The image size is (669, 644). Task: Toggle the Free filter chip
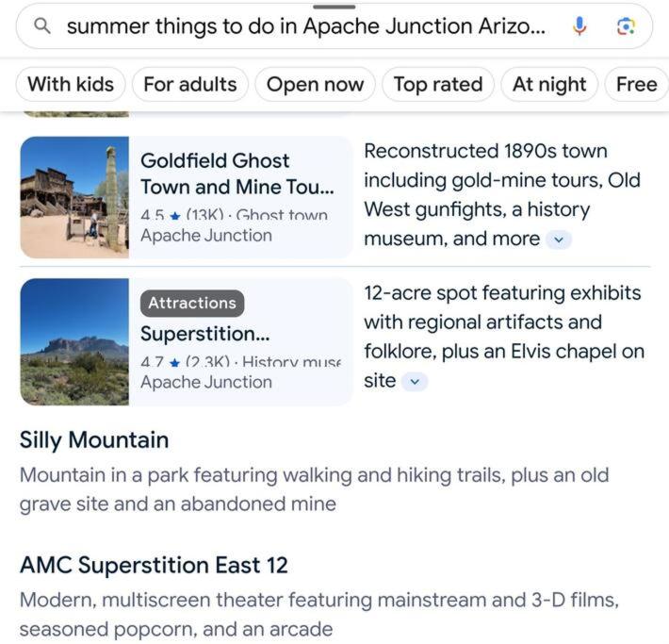(x=636, y=84)
